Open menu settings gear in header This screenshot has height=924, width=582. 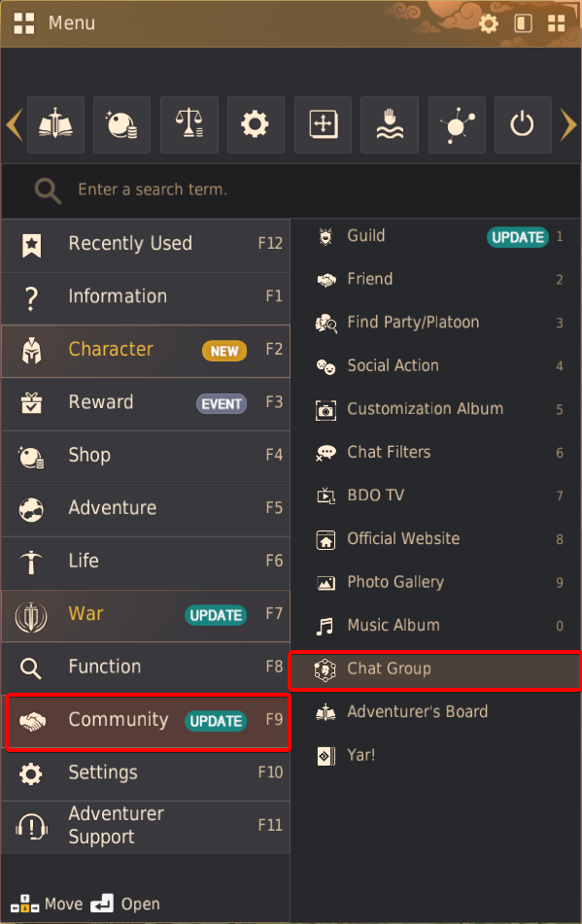click(488, 23)
